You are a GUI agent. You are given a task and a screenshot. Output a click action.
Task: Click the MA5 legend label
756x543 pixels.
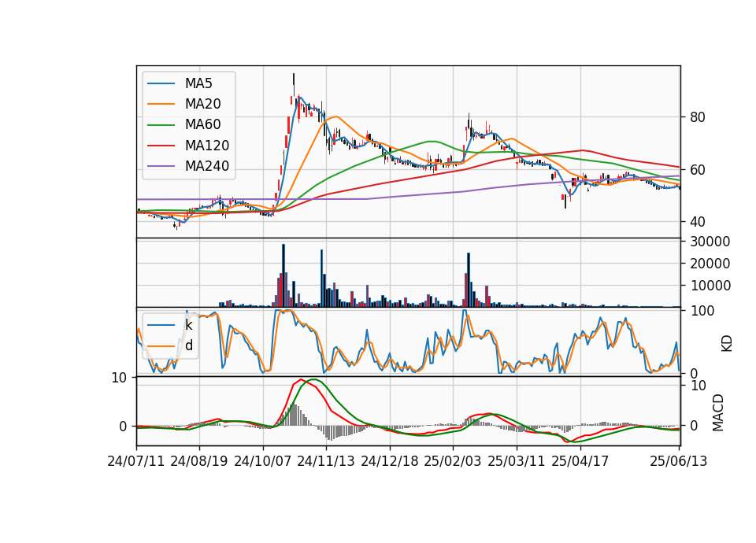pos(198,83)
